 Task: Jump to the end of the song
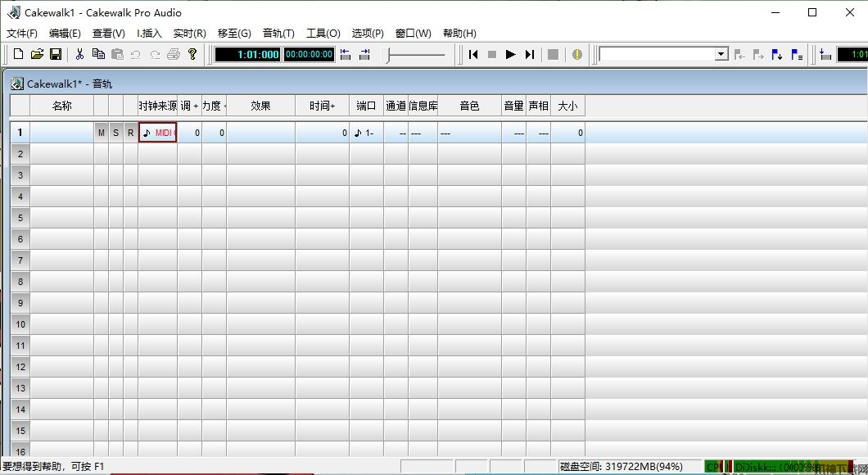tap(530, 54)
